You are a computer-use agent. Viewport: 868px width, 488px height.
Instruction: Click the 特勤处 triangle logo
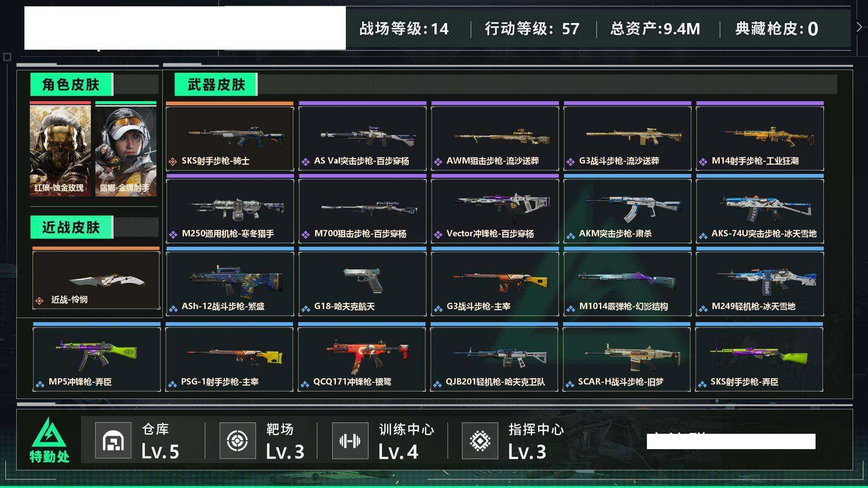49,432
